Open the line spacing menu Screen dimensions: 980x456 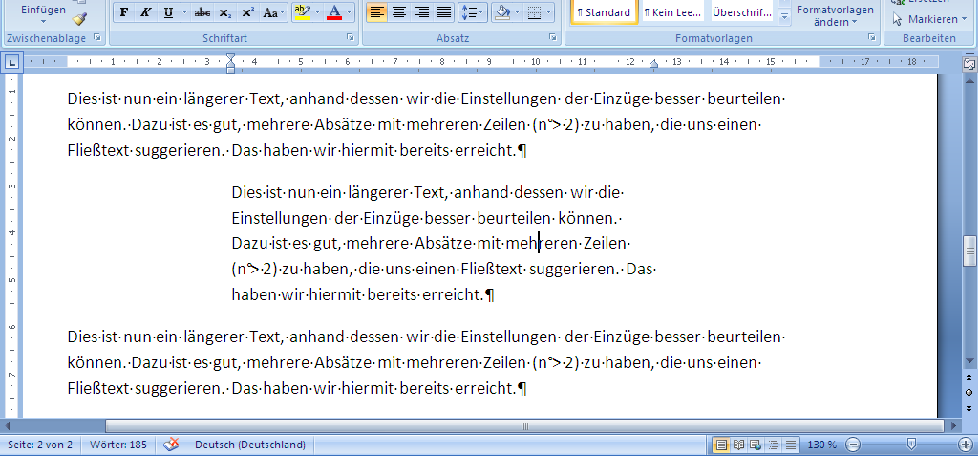click(473, 12)
